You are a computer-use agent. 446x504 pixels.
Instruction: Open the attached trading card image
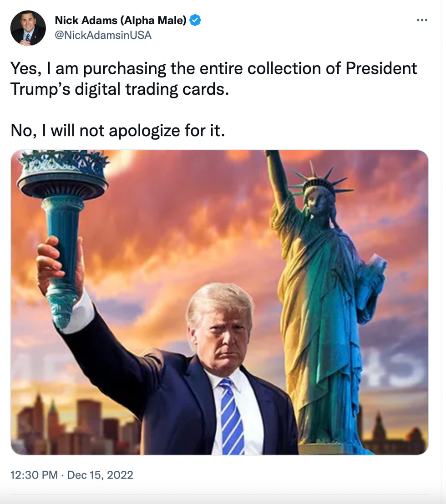pyautogui.click(x=219, y=302)
